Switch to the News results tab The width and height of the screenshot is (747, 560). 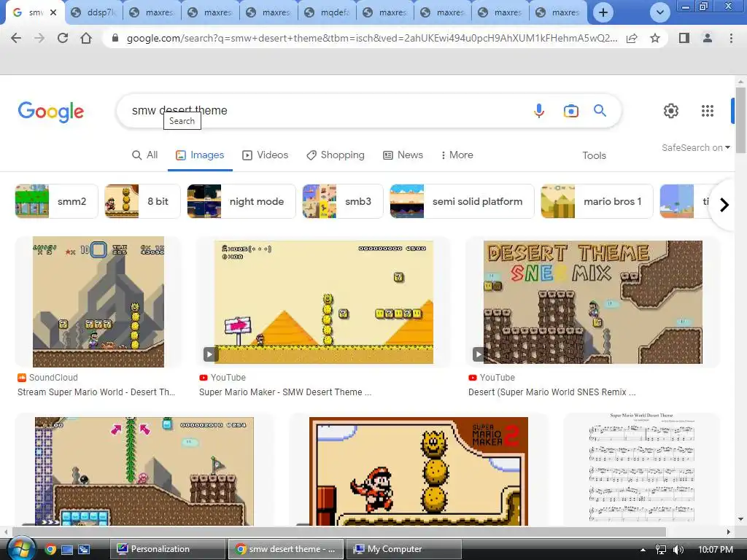click(403, 155)
